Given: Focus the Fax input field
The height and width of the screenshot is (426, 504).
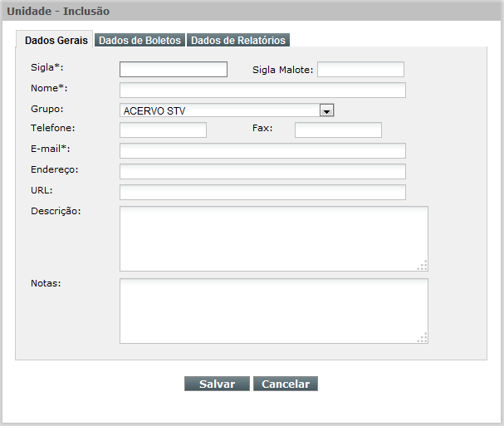Looking at the screenshot, I should pyautogui.click(x=338, y=130).
